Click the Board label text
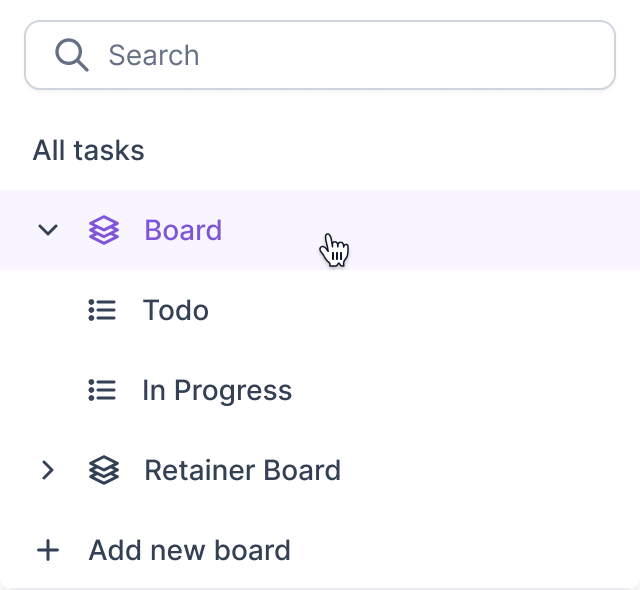This screenshot has height=590, width=640. pos(183,230)
